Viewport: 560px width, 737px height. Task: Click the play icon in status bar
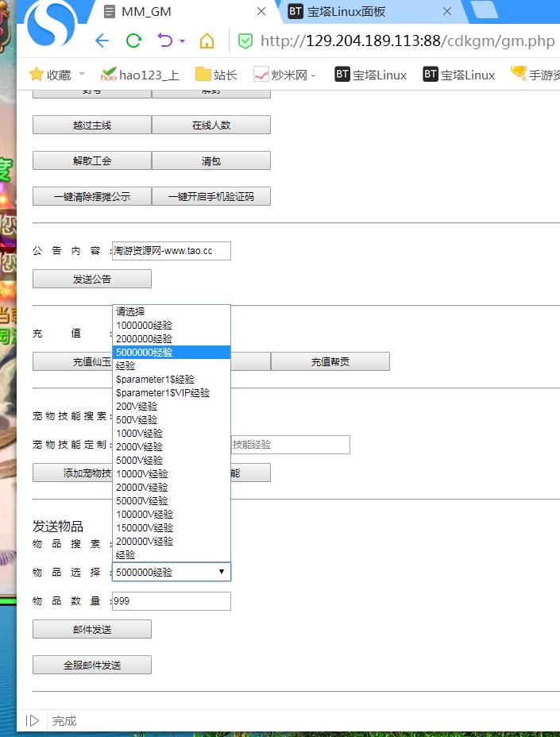point(33,720)
